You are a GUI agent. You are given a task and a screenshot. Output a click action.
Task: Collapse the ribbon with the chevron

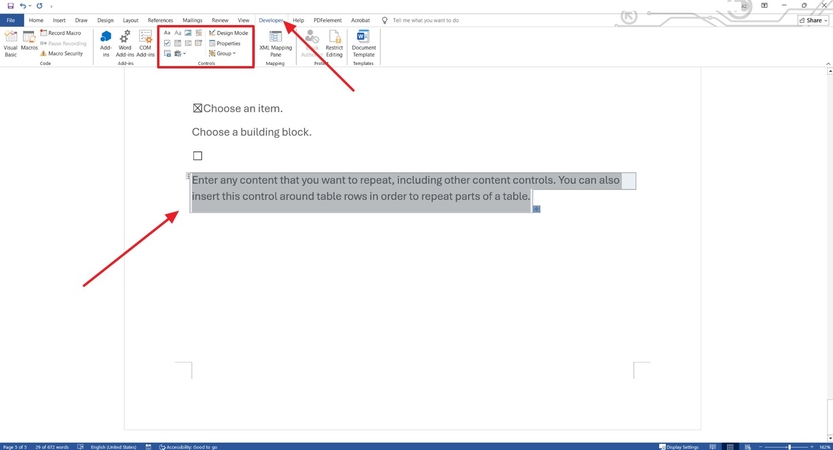[x=828, y=64]
